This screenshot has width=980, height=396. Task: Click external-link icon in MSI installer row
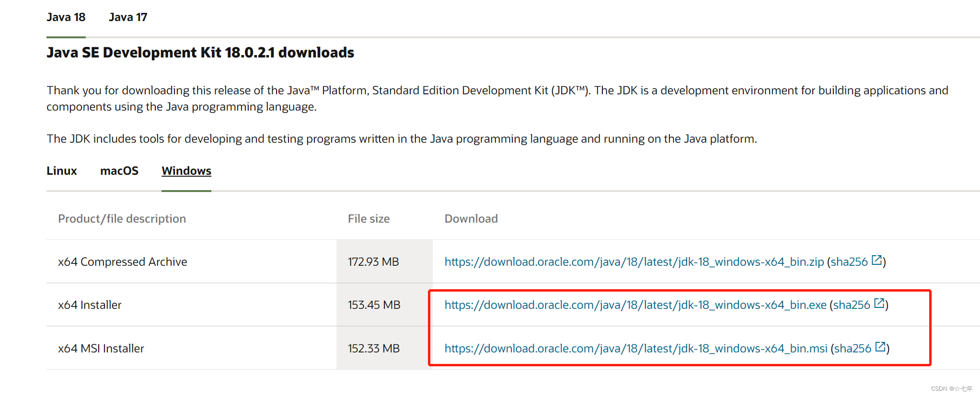[880, 347]
